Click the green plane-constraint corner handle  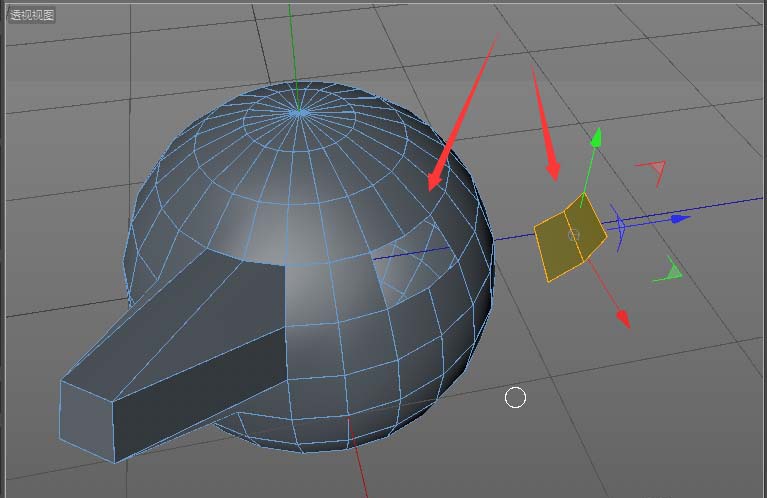(669, 271)
